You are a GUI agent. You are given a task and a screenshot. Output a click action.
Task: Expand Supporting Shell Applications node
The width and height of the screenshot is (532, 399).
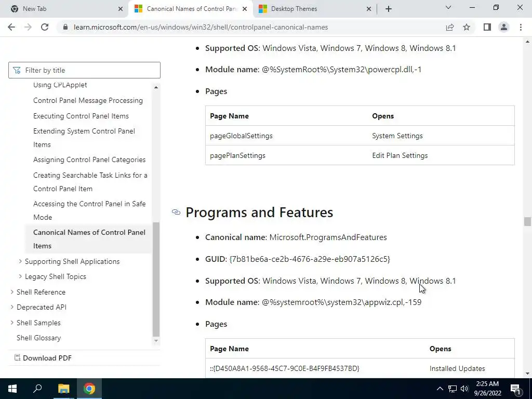click(x=20, y=261)
